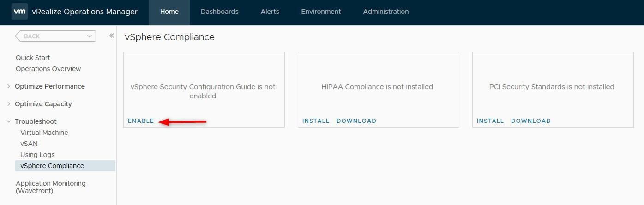Open Virtual Machine under Troubleshoot
This screenshot has width=644, height=205.
pyautogui.click(x=44, y=133)
